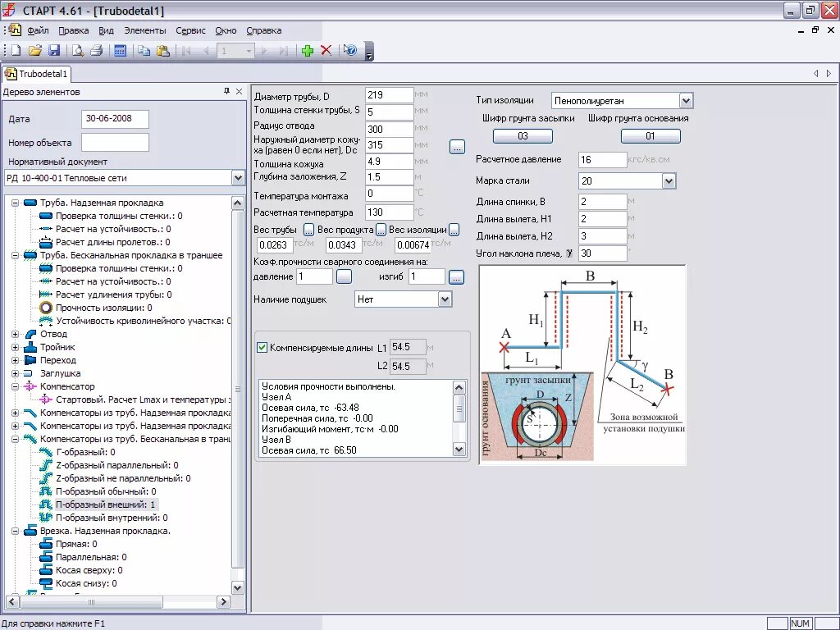Close the Дерево элементов panel
840x630 pixels.
coord(239,92)
